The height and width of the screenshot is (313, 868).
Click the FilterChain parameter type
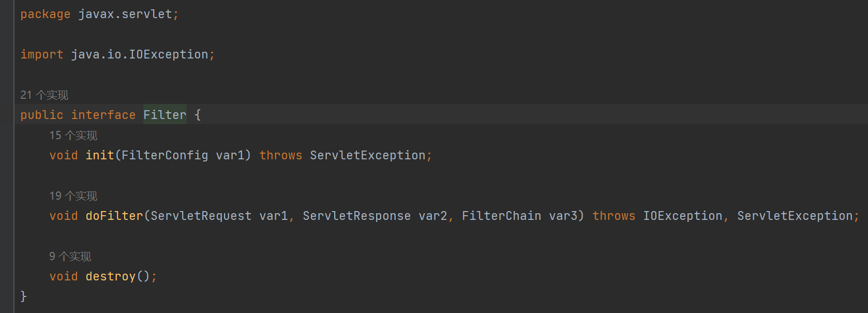501,216
